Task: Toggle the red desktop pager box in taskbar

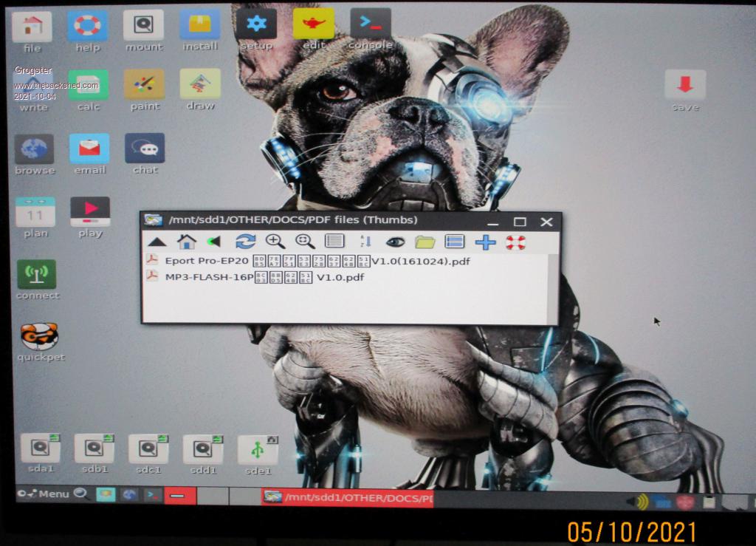Action: [179, 496]
